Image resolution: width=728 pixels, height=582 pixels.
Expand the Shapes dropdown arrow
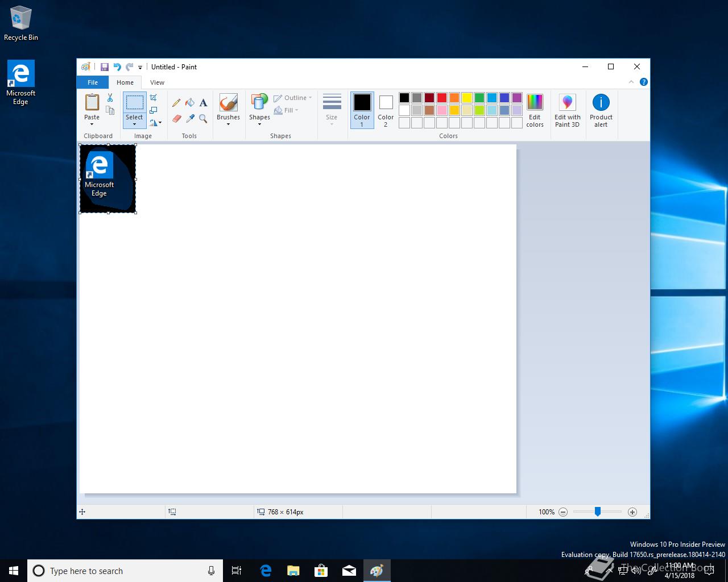pos(259,124)
